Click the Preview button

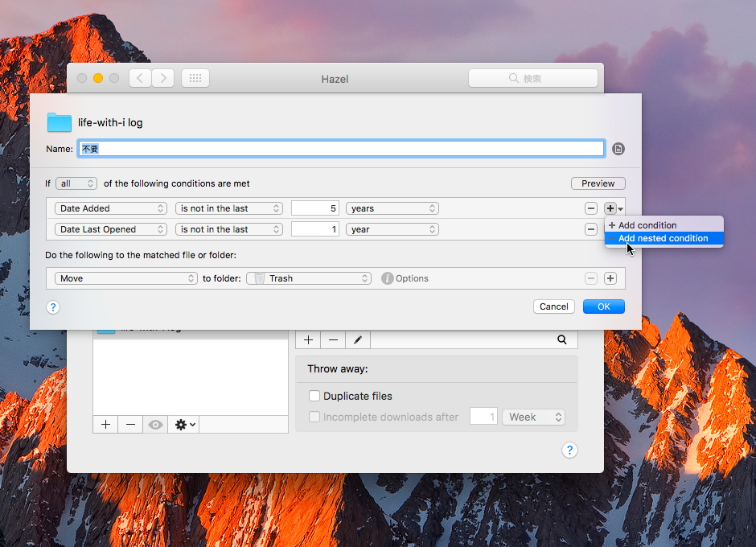[598, 183]
